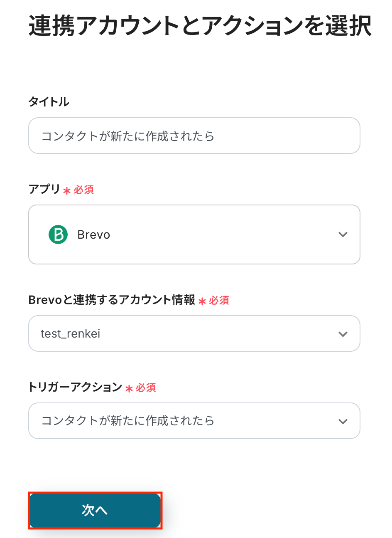Image resolution: width=392 pixels, height=538 pixels.
Task: Open the account info dropdown arrow
Action: [x=343, y=334]
